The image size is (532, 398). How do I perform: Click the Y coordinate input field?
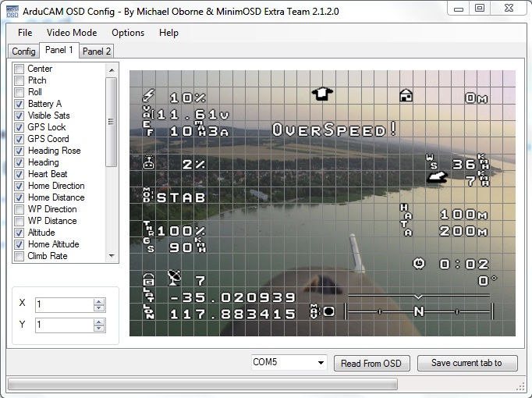[65, 325]
